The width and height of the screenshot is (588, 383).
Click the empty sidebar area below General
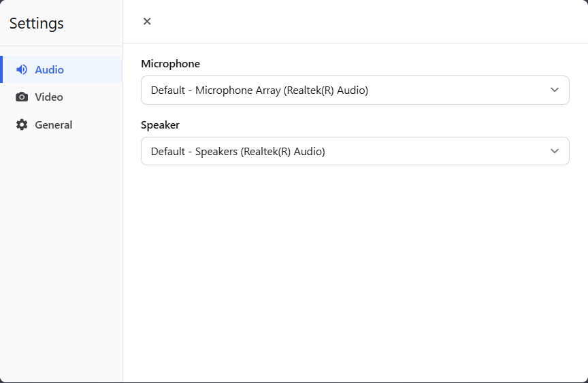click(61, 259)
